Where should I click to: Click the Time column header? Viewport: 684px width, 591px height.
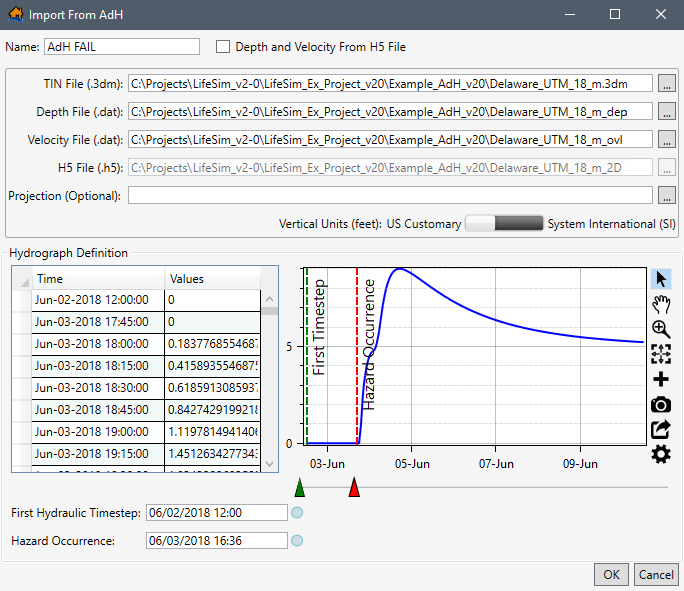98,279
